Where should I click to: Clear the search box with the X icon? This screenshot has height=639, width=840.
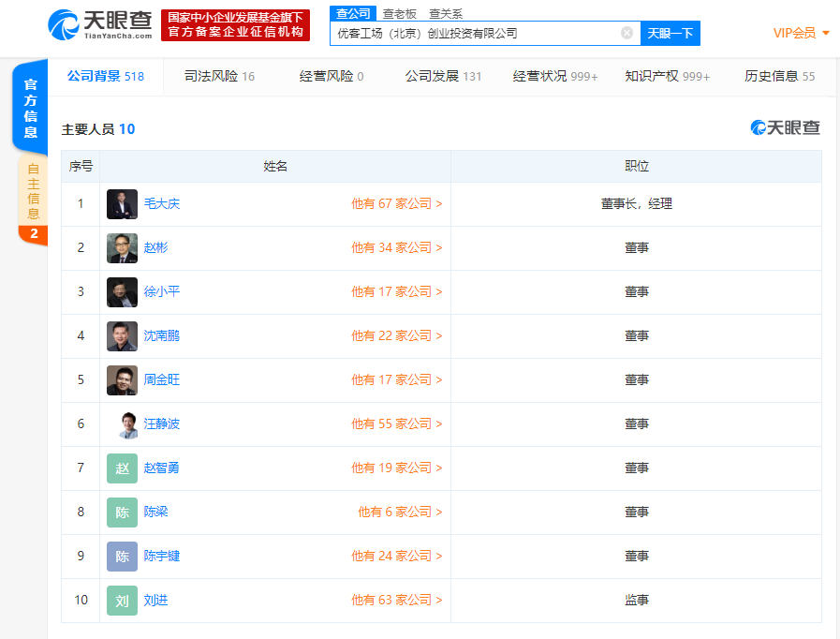pos(626,33)
